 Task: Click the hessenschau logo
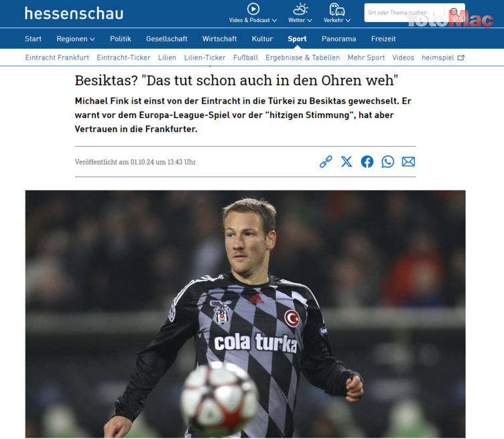[74, 13]
